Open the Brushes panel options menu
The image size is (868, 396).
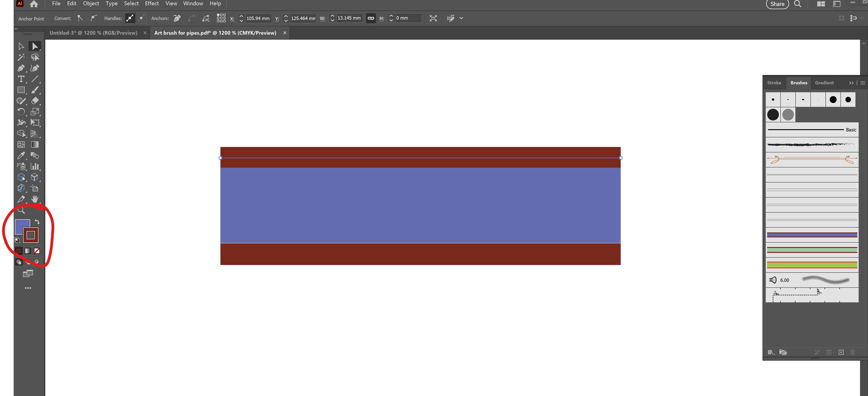[x=863, y=83]
